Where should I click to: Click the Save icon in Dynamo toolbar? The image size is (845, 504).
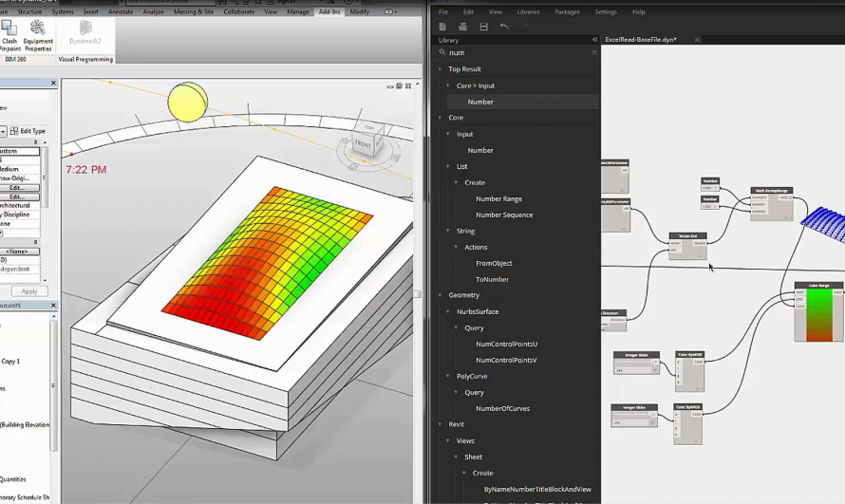pyautogui.click(x=483, y=27)
